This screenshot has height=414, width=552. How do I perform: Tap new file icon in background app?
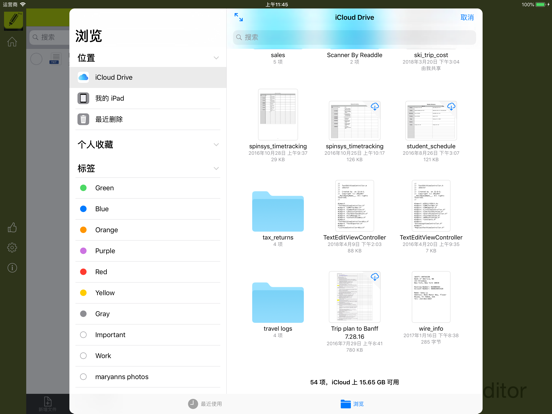coord(47,403)
